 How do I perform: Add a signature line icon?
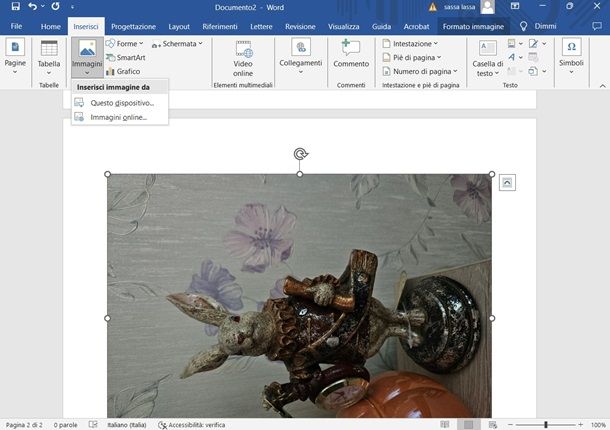point(536,44)
